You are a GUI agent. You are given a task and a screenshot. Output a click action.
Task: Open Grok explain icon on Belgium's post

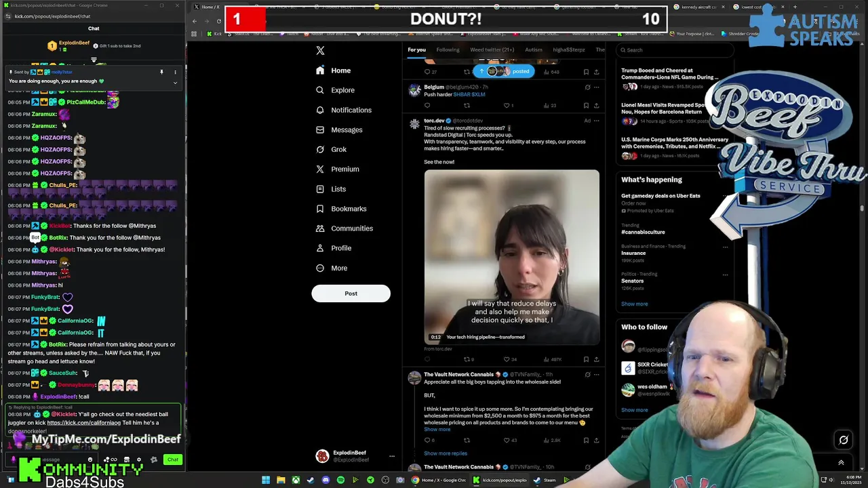[x=587, y=87]
